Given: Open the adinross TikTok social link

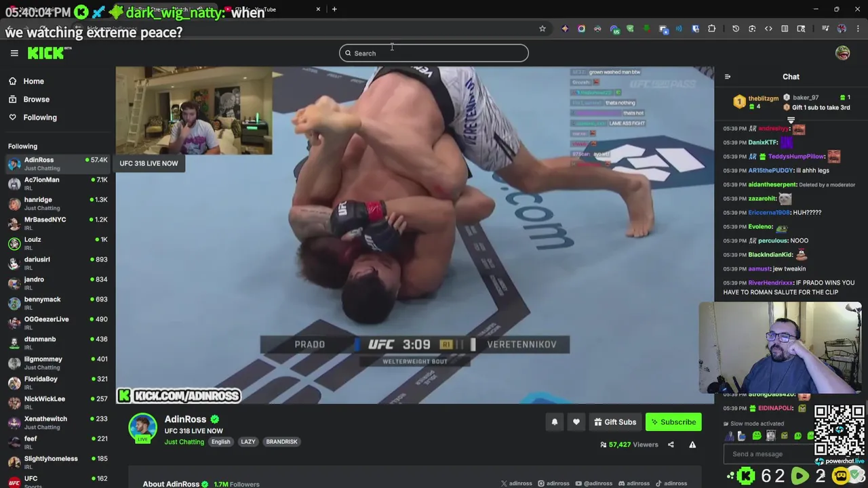Looking at the screenshot, I should tap(671, 483).
